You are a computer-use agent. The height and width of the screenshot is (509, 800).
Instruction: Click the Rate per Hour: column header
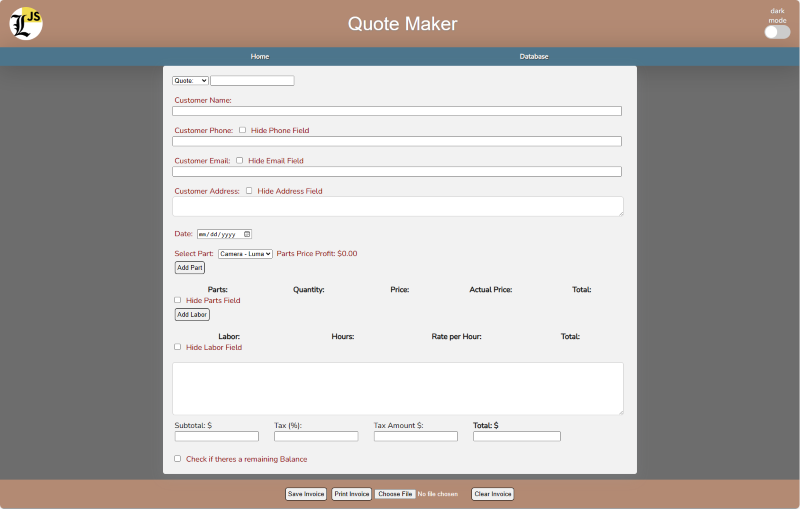[x=457, y=337]
